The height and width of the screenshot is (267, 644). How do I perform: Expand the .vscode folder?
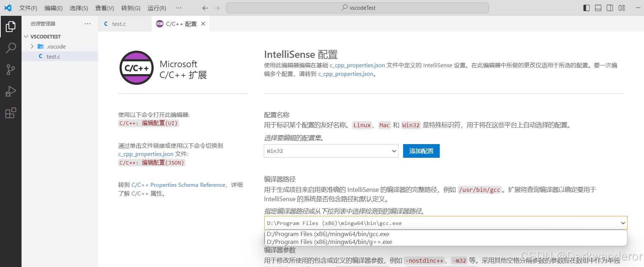pyautogui.click(x=60, y=46)
